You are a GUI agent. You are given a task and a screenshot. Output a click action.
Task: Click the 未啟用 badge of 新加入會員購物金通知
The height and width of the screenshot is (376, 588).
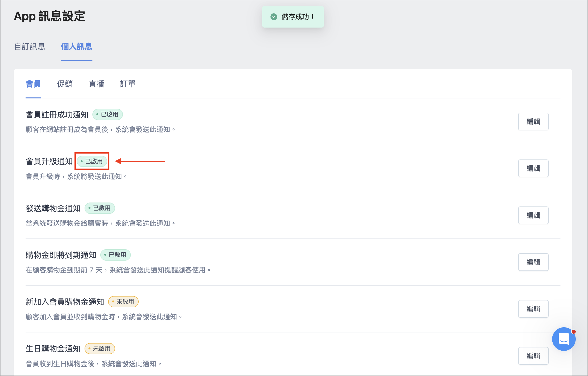point(123,302)
